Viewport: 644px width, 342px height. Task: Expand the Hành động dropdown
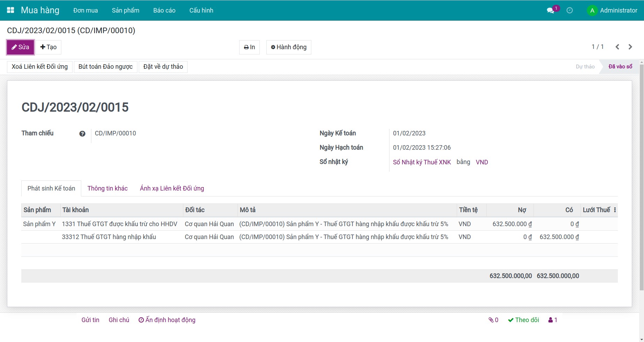(289, 47)
